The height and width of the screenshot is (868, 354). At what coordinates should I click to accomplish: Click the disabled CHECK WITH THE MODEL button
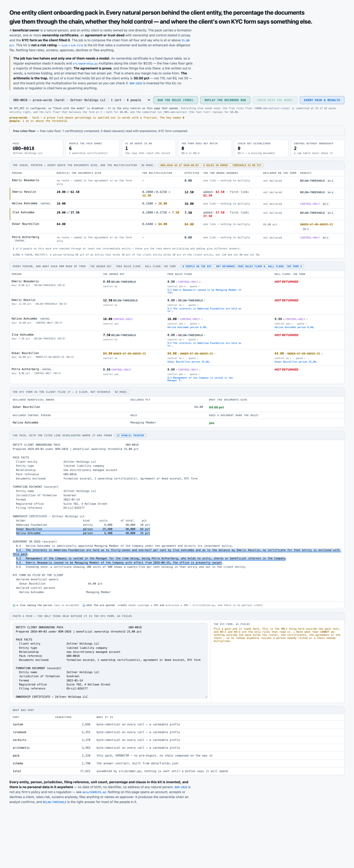[275, 100]
